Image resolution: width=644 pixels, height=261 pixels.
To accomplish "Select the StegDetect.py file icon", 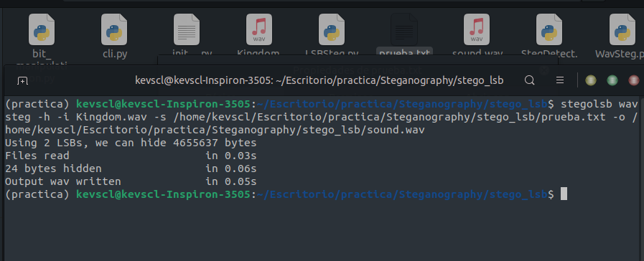I will pos(549,29).
